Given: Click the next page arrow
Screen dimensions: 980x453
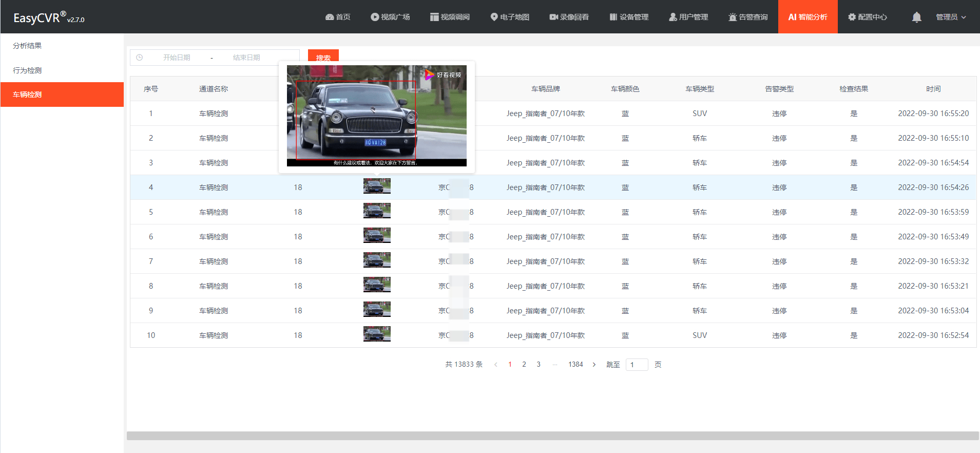Looking at the screenshot, I should coord(594,364).
